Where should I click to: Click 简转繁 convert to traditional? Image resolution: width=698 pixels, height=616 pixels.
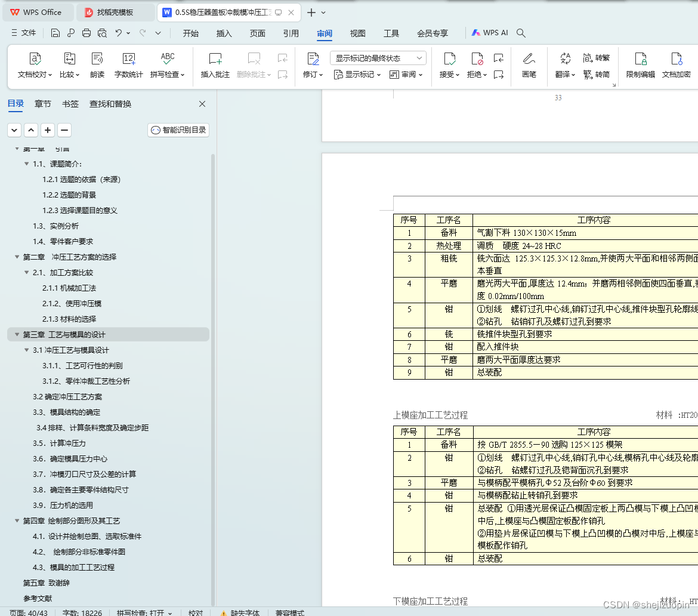click(596, 58)
